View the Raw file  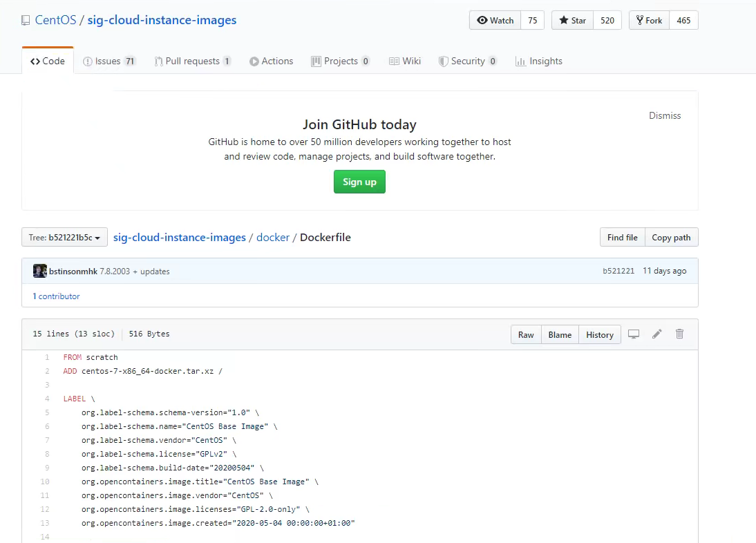click(x=526, y=334)
